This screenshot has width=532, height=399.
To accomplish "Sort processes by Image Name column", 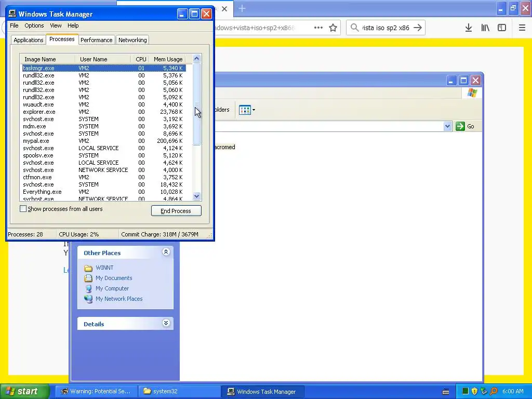I will coord(47,59).
